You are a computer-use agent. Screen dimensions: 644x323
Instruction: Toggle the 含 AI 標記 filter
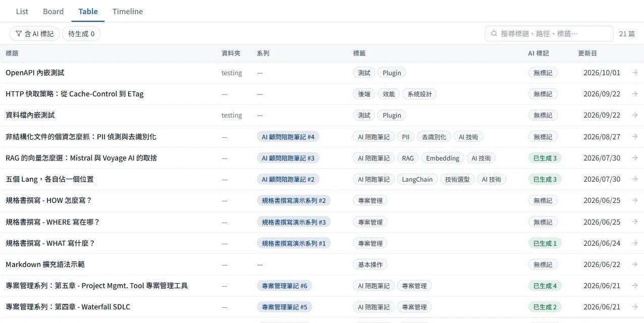click(34, 34)
